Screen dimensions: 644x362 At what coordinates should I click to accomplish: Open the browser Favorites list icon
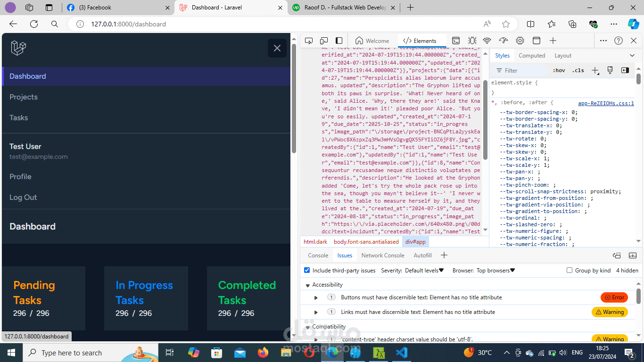click(552, 24)
